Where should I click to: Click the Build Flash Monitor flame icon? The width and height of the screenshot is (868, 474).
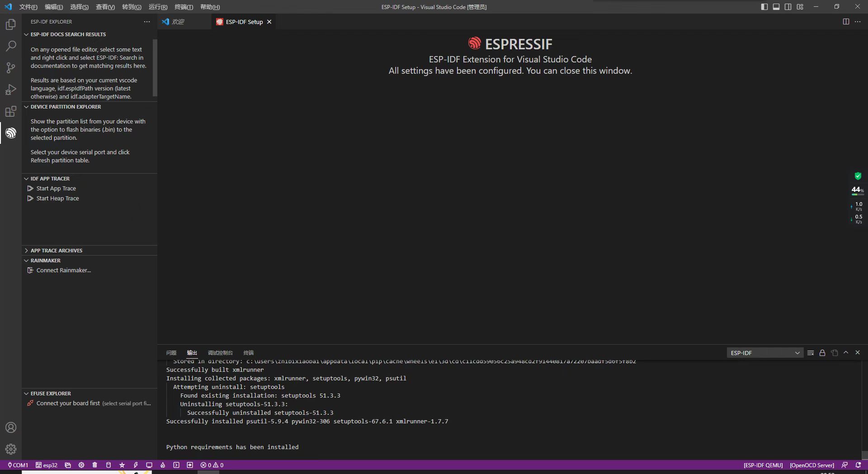[163, 465]
